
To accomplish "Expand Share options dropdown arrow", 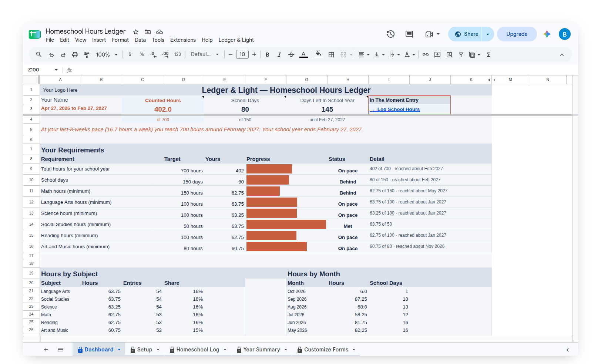I will click(488, 34).
